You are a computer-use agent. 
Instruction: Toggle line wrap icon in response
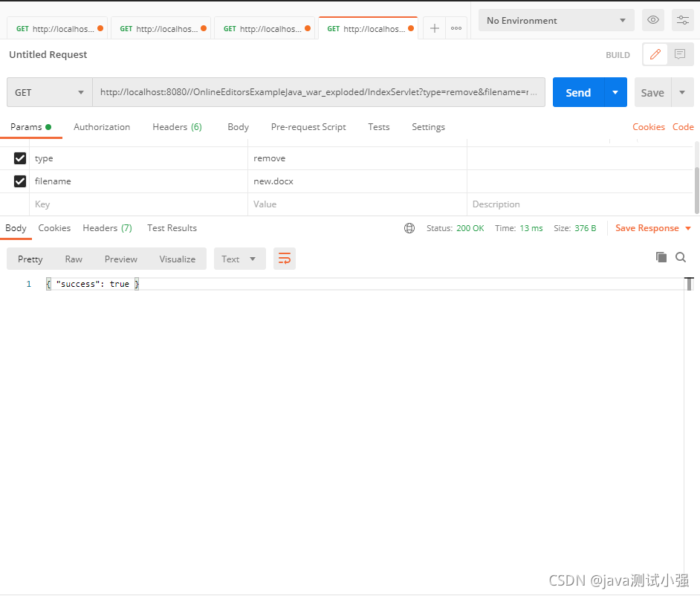[285, 259]
